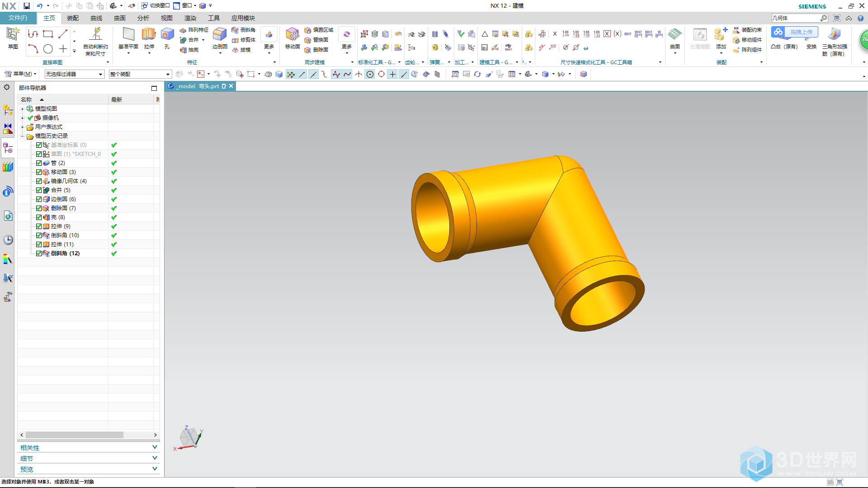This screenshot has width=868, height=488.
Task: Select the line sketch tool
Action: point(63,34)
